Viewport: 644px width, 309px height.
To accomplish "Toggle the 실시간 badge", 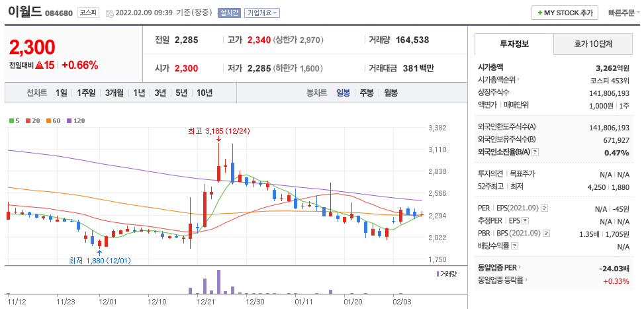I will pos(229,13).
